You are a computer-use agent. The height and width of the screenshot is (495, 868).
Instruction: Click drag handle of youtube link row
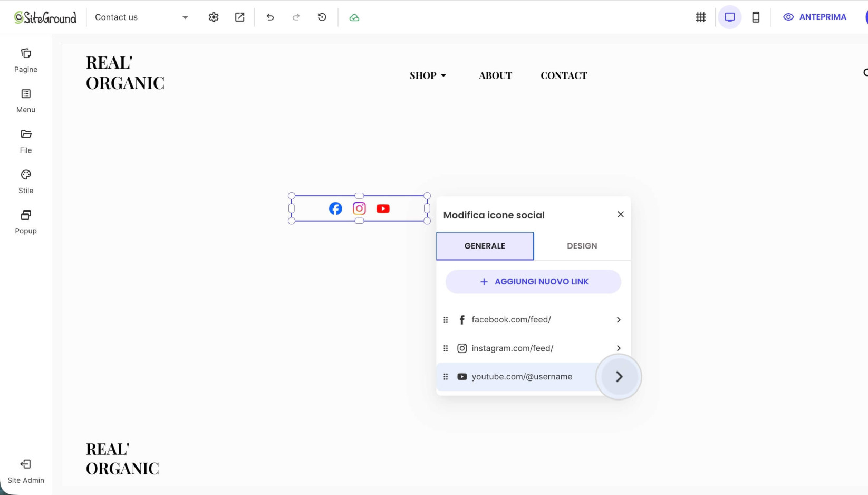coord(446,377)
